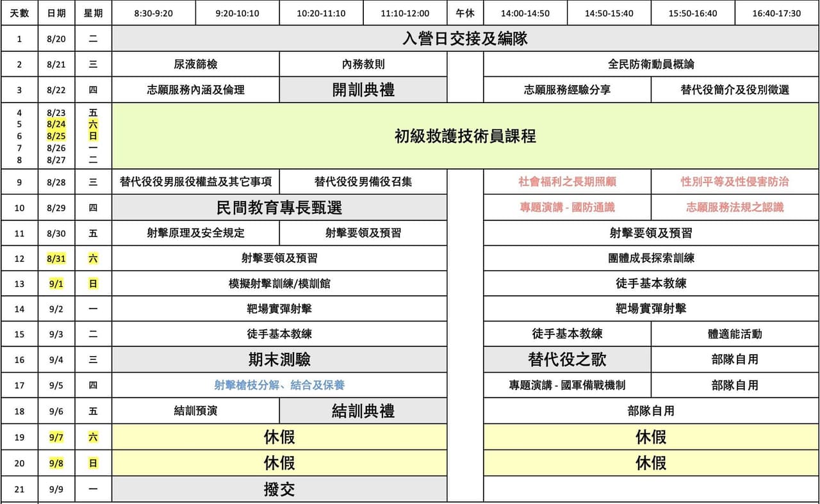Select the highlighted 8/31 date cell
Image resolution: width=820 pixels, height=504 pixels.
click(x=56, y=258)
